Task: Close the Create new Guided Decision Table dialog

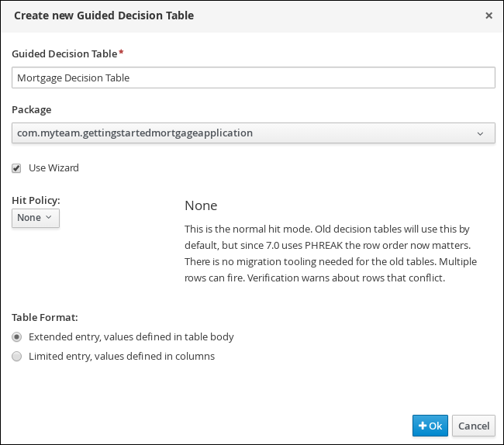Action: coord(488,16)
